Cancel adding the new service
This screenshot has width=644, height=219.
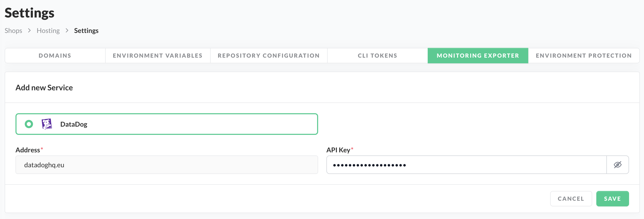(571, 199)
